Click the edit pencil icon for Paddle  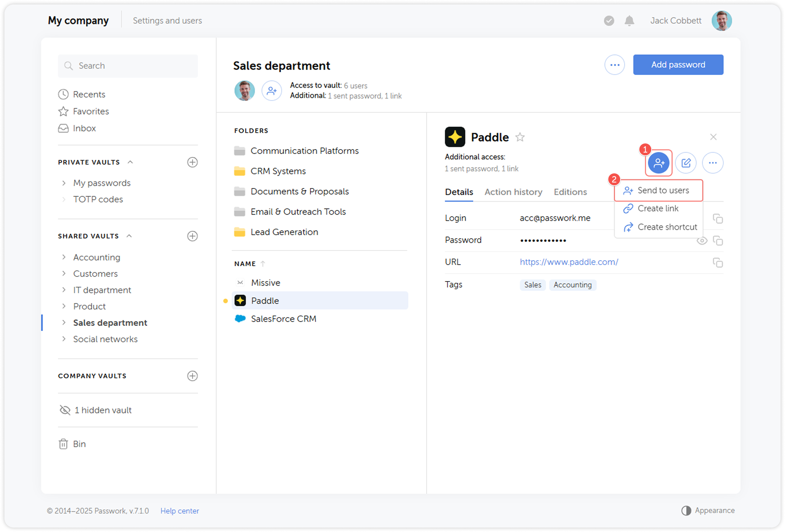click(686, 163)
